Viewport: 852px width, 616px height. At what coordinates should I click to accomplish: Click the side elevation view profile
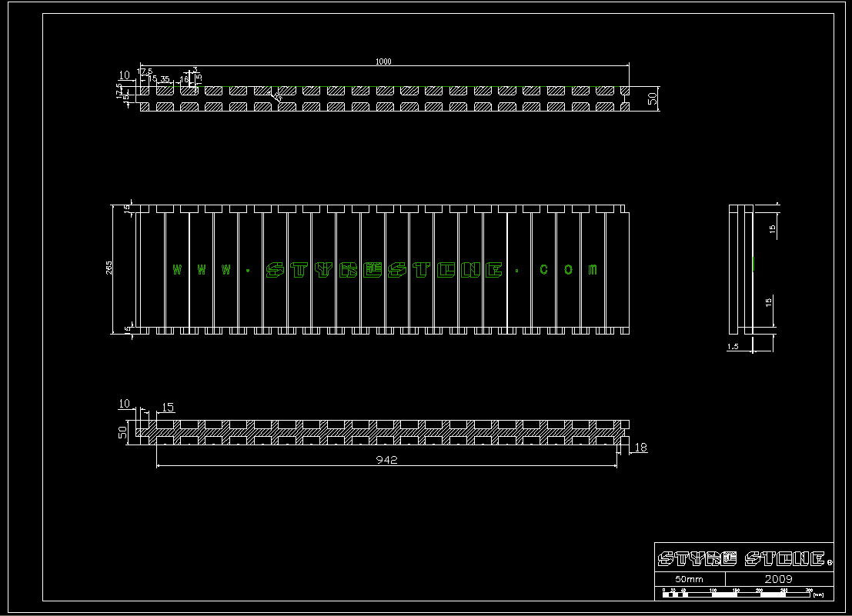pos(740,269)
